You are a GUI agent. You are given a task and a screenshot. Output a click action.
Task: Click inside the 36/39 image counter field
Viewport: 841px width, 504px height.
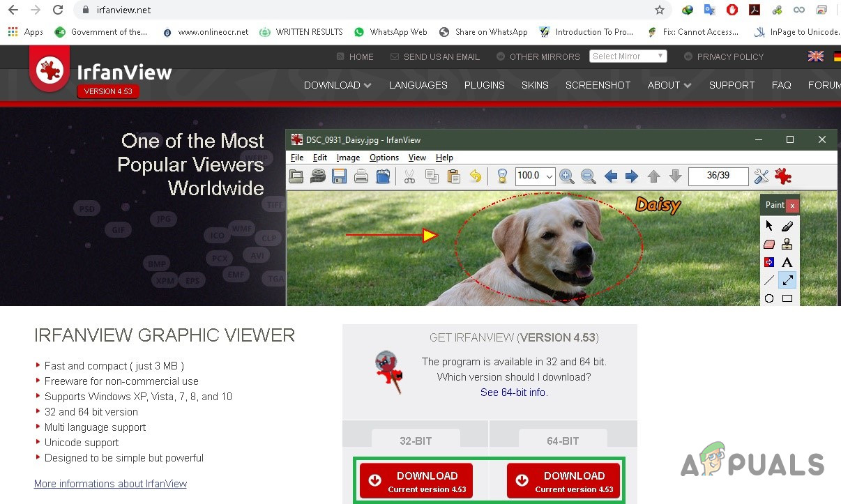tap(718, 176)
